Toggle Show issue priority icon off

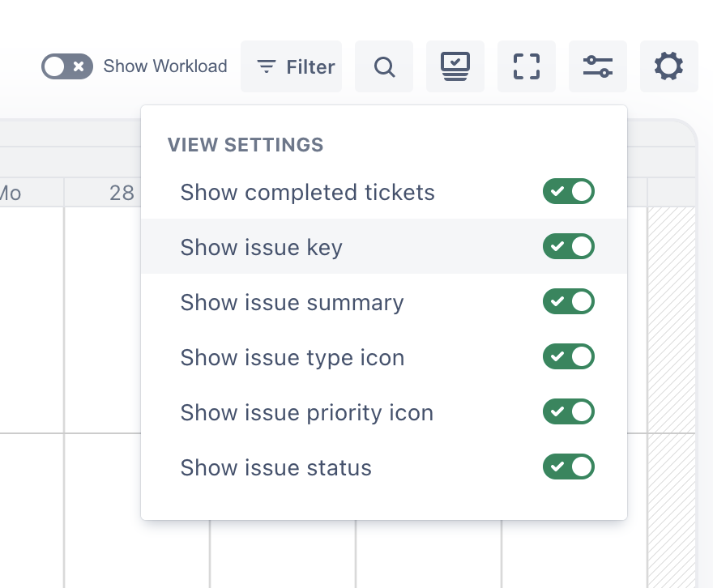click(569, 411)
